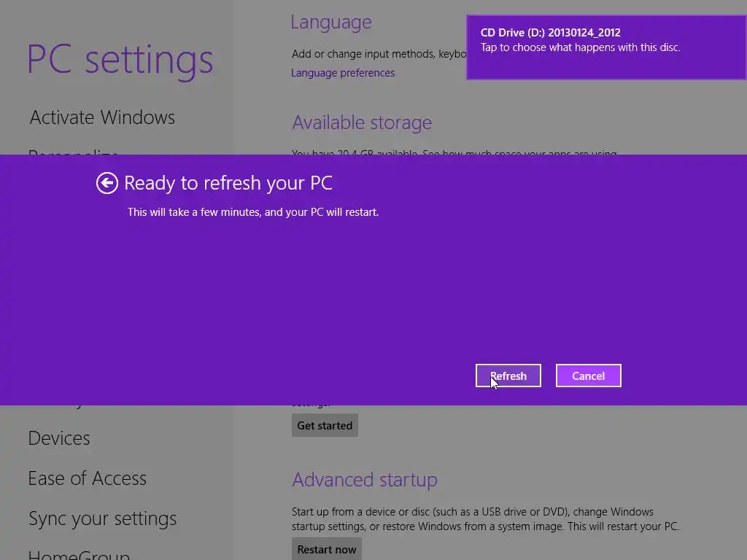Screen dimensions: 747x560
Task: Click the Advanced startup heading
Action: pyautogui.click(x=365, y=480)
